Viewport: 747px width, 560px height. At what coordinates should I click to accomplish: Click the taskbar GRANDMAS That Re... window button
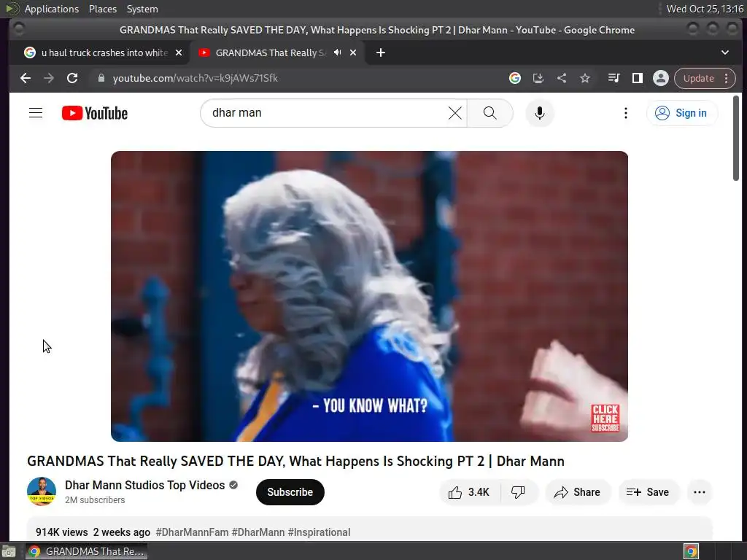[x=86, y=551]
